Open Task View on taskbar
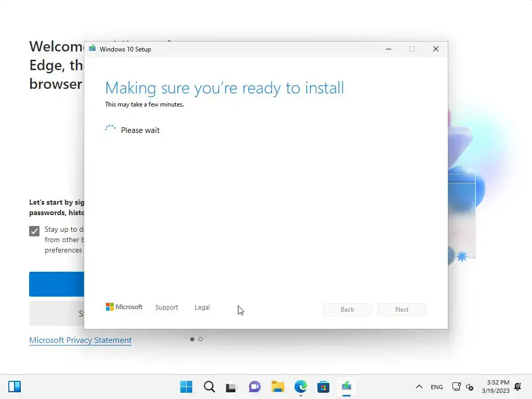Image resolution: width=532 pixels, height=399 pixels. tap(231, 387)
